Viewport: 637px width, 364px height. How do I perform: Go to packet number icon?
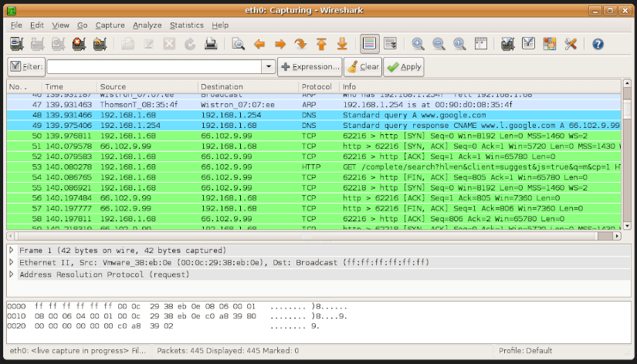(x=300, y=44)
